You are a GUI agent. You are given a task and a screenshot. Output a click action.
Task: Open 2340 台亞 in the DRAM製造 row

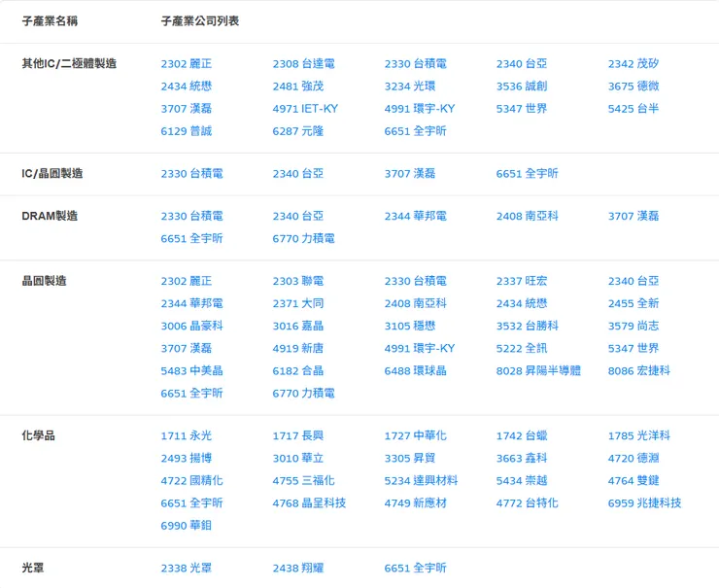tap(298, 216)
